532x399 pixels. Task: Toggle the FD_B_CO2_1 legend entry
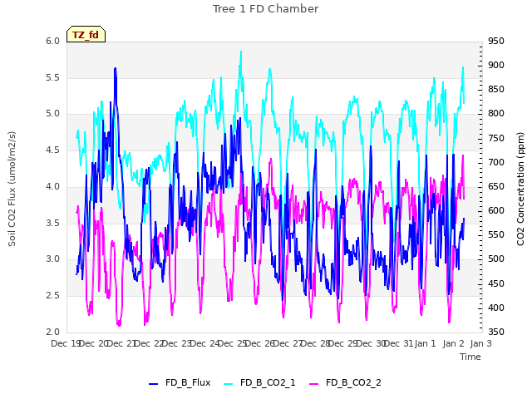tap(259, 382)
